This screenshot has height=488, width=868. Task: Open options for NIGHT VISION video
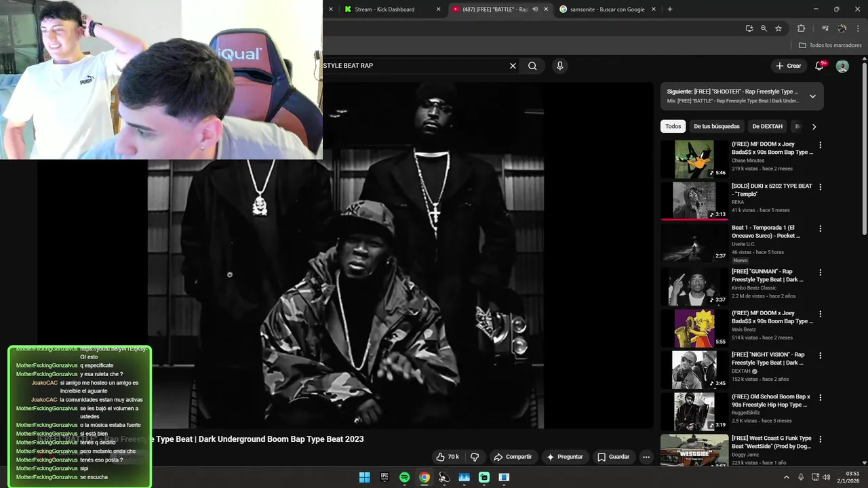(820, 356)
